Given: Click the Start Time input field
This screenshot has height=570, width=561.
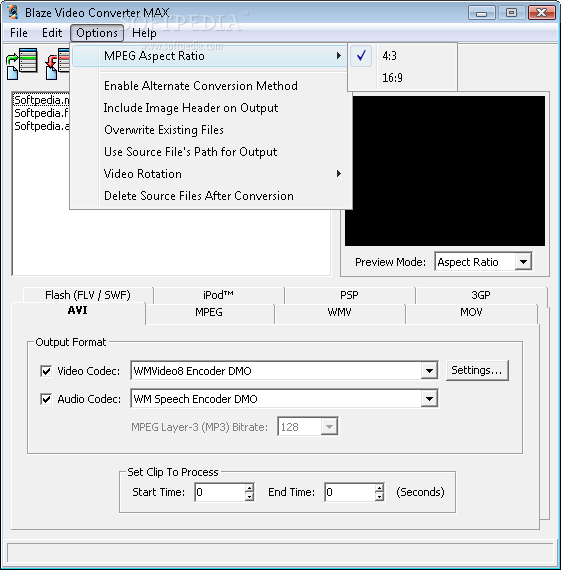Looking at the screenshot, I should click(220, 492).
